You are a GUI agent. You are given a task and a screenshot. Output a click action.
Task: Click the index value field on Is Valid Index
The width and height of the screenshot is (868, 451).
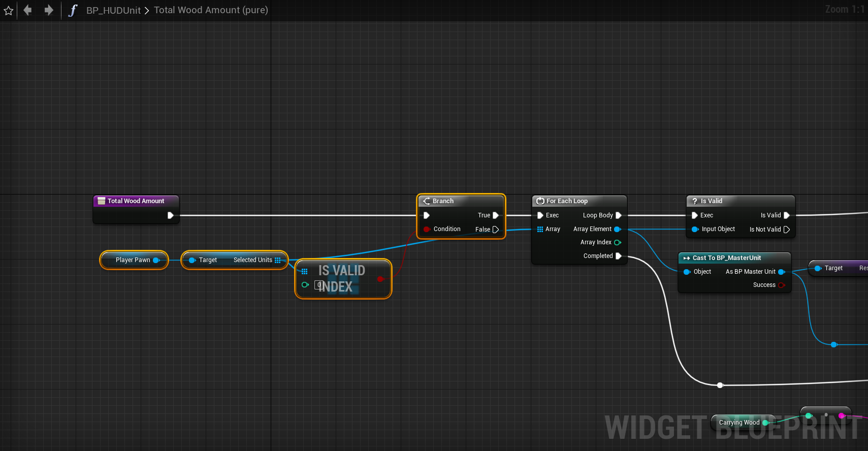[318, 285]
